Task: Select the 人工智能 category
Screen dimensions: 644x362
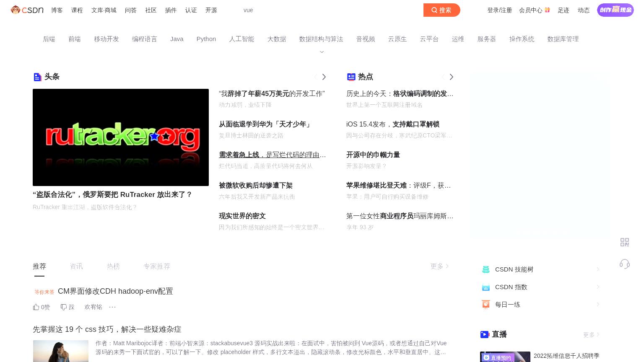Action: (241, 39)
